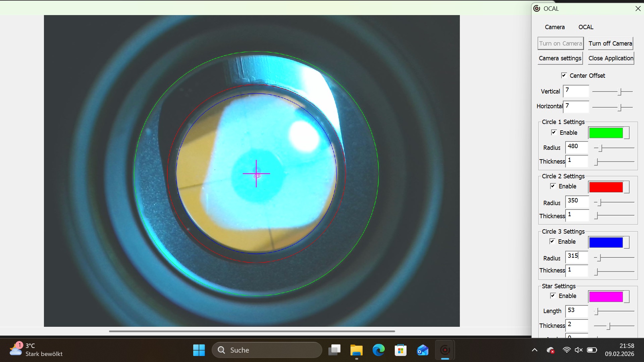
Task: Click the Close Application button
Action: click(611, 58)
